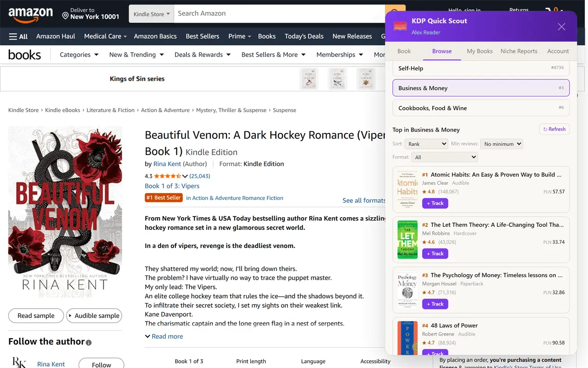Screen dimensions: 588x368
Task: Click the KDP Quick Scout logo icon
Action: click(x=400, y=26)
